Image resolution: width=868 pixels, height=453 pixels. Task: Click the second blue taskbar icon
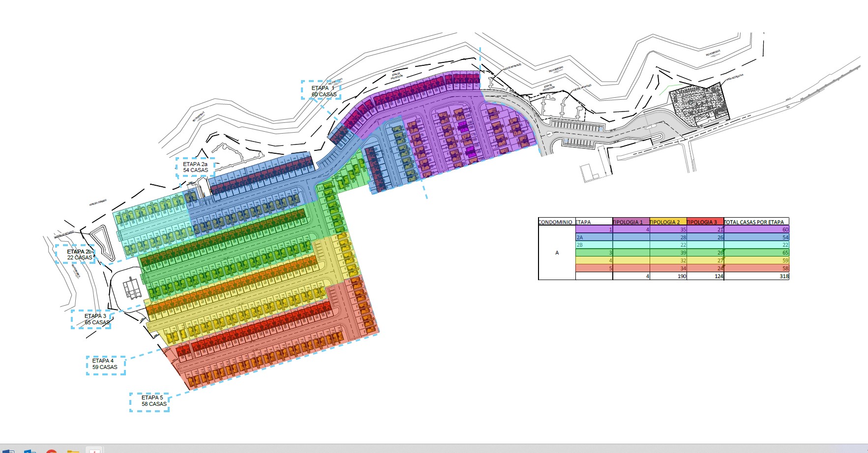coord(30,451)
